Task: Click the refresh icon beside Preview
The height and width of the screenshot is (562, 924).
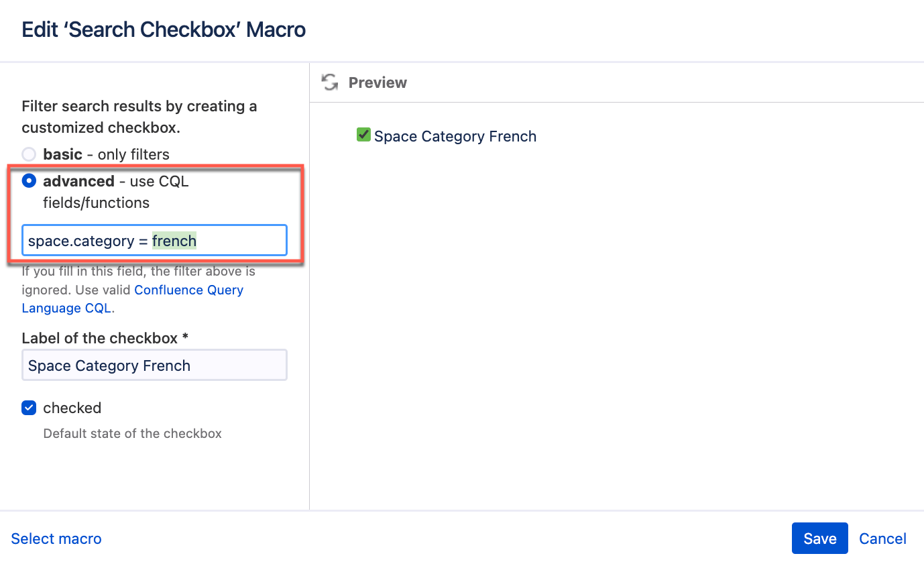Action: point(329,82)
